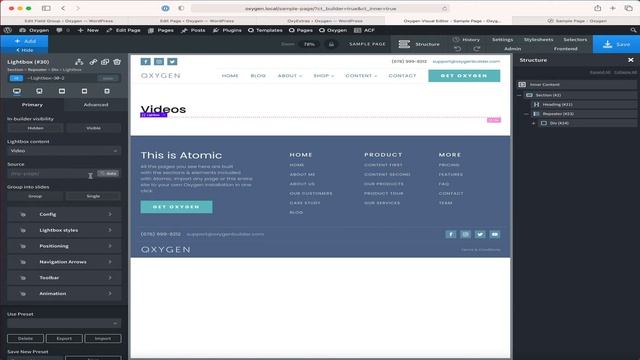Open Templates in the admin bar
Screen dimensions: 640x360
pos(265,30)
